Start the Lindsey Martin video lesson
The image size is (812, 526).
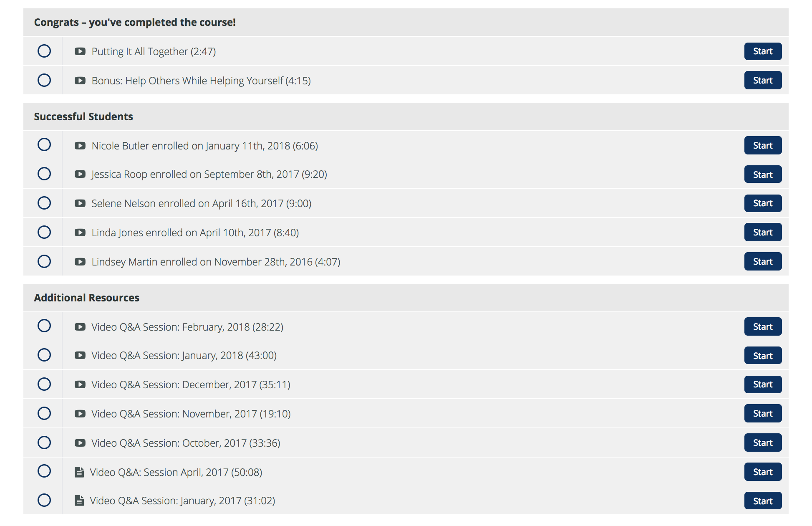coord(763,262)
